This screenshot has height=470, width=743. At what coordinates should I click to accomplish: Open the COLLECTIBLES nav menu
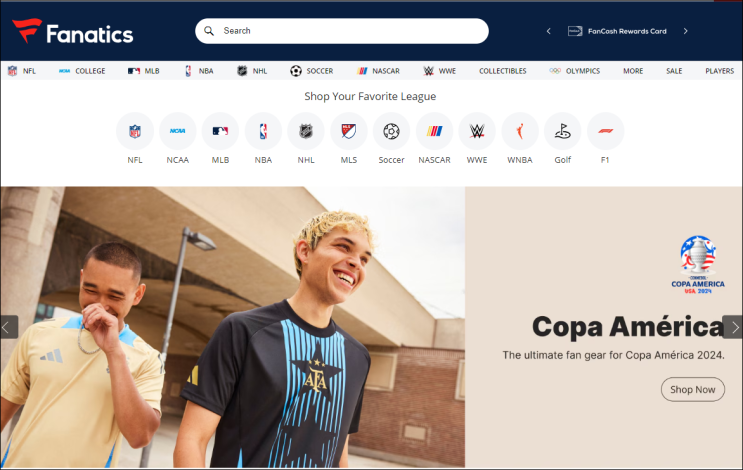pyautogui.click(x=503, y=71)
